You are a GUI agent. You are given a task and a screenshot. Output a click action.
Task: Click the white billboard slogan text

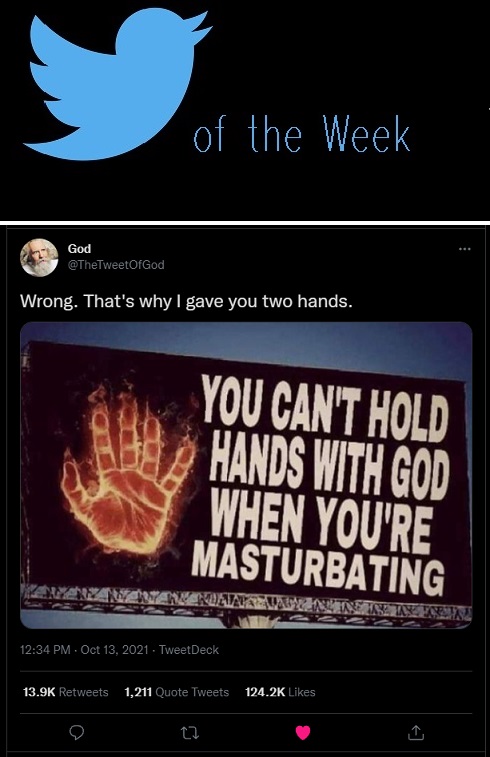coord(320,485)
